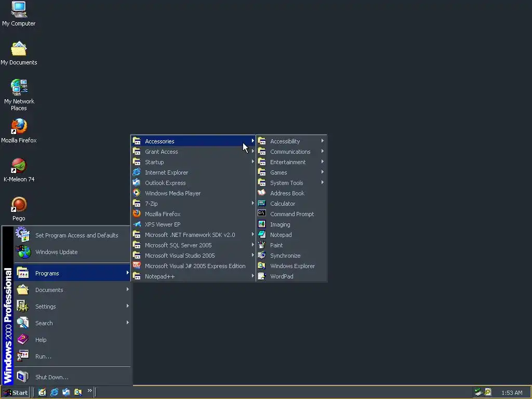The width and height of the screenshot is (532, 399).
Task: Click the Documents folder icon in Start menu
Action: 23,289
